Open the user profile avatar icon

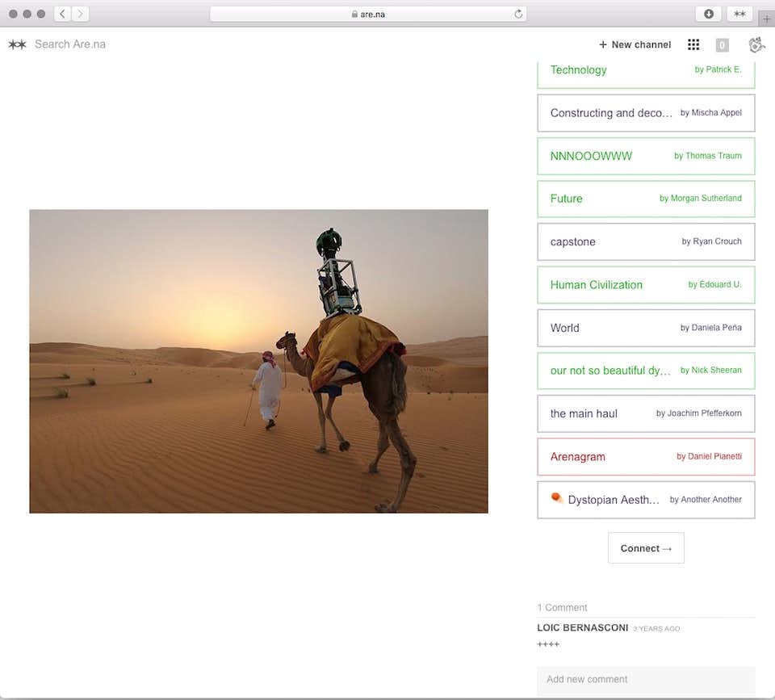(756, 44)
